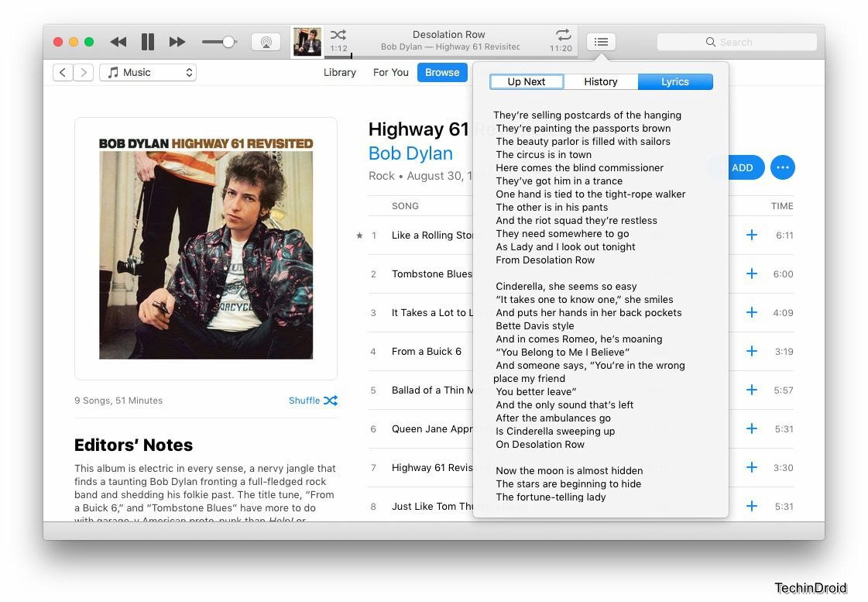The width and height of the screenshot is (868, 602).
Task: Close the Up Next list popover button
Action: tap(601, 42)
